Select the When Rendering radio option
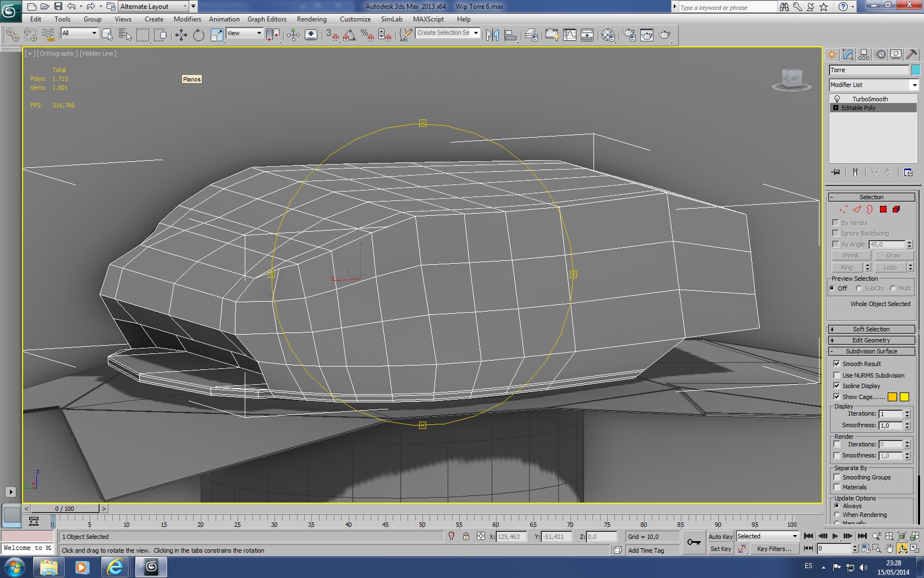Image resolution: width=924 pixels, height=578 pixels. point(837,515)
